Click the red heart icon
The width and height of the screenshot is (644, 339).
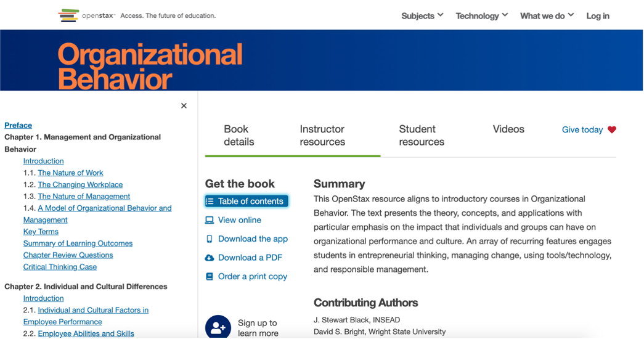(612, 129)
